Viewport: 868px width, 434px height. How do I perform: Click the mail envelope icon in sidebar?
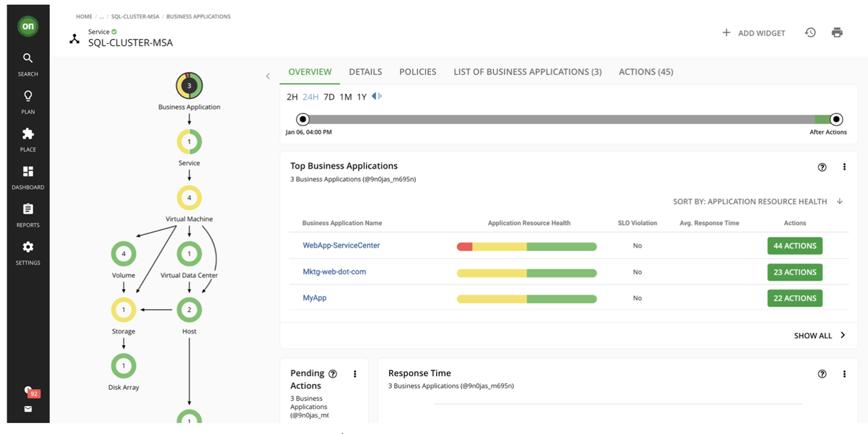click(x=28, y=409)
